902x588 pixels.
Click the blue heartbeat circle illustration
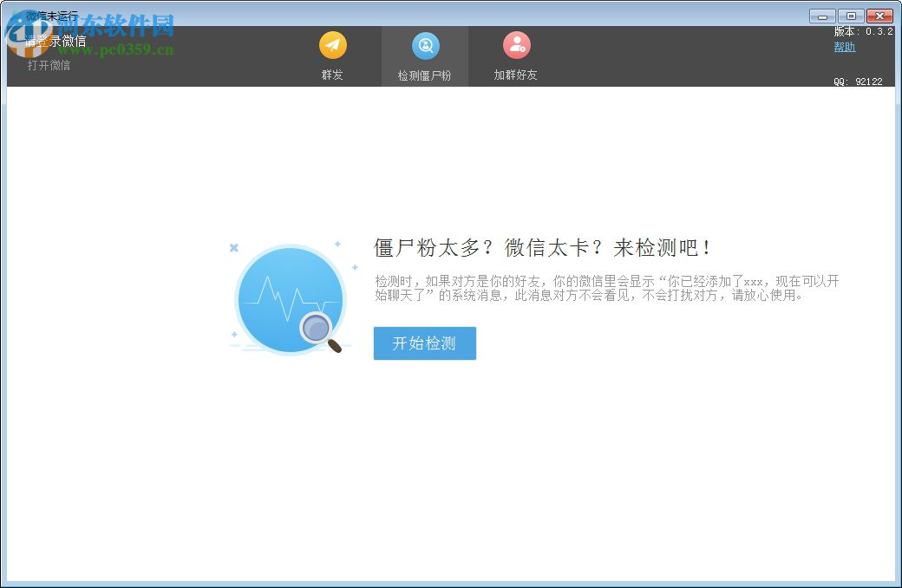[x=289, y=299]
